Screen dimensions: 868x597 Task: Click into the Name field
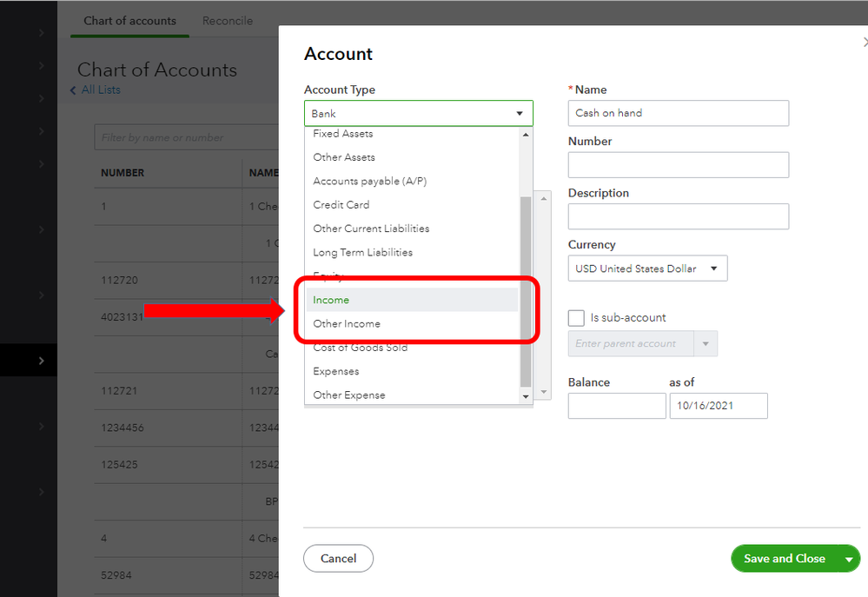coord(678,113)
